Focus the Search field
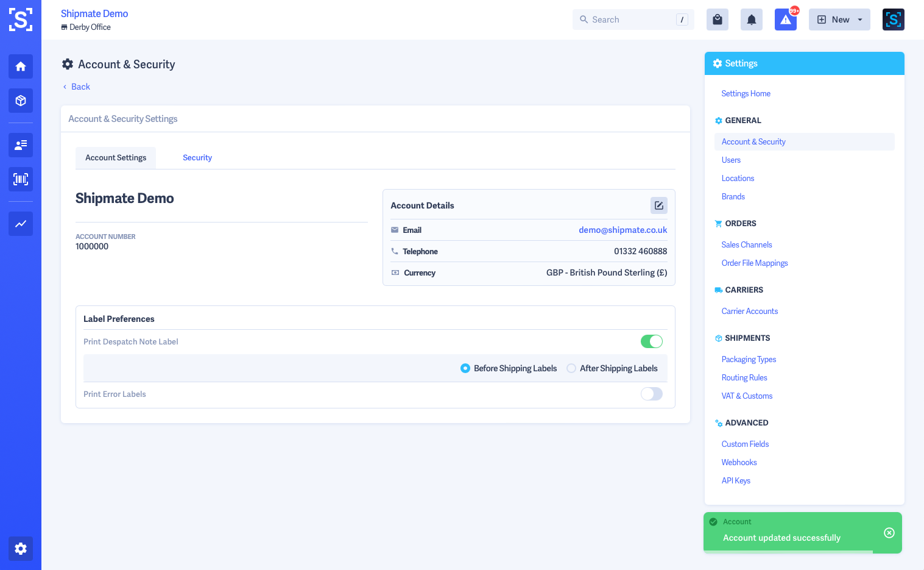This screenshot has height=570, width=924. point(633,20)
